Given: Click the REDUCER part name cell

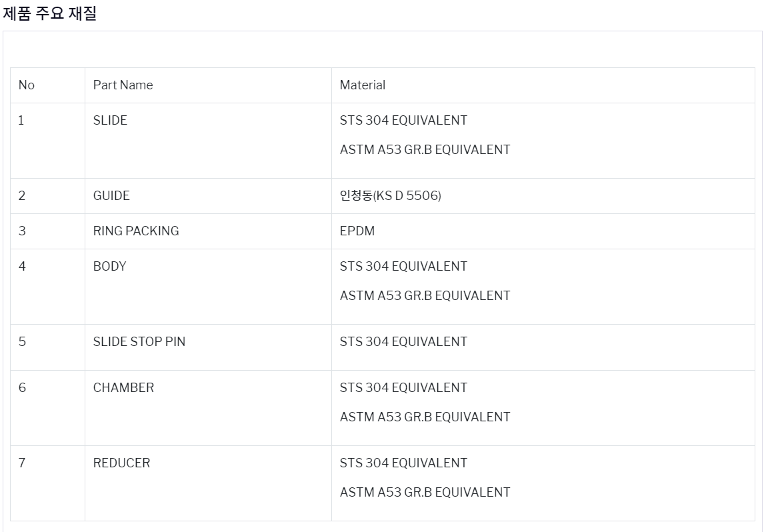Looking at the screenshot, I should 208,483.
